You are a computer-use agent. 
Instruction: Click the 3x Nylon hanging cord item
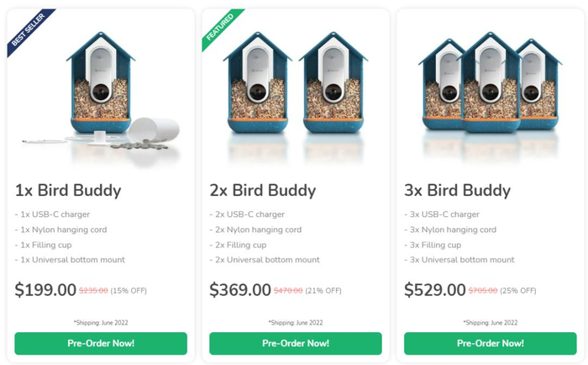tap(450, 230)
